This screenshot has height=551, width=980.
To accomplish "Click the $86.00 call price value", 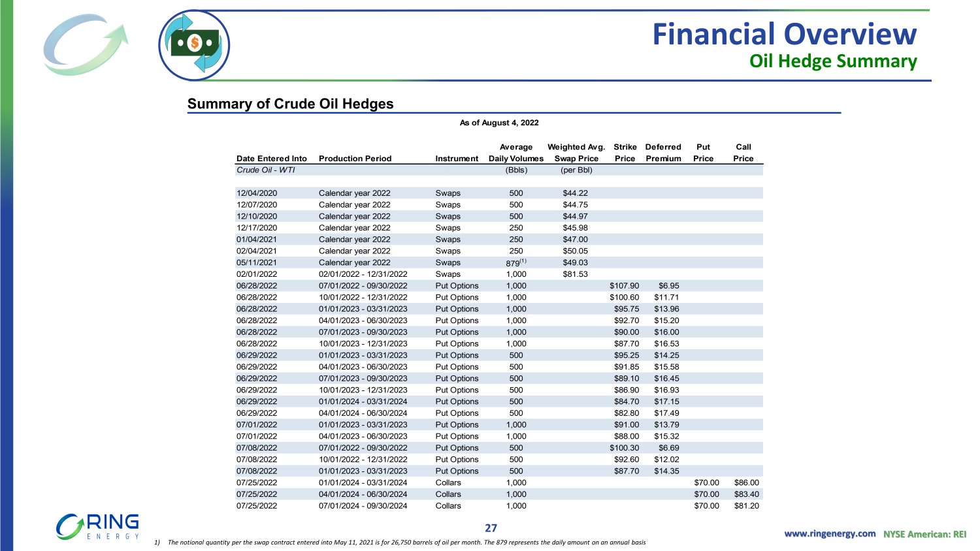I will point(746,482).
